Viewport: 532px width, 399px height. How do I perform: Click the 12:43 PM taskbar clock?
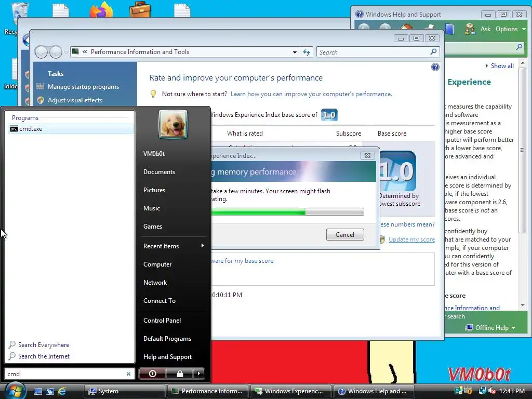pyautogui.click(x=512, y=391)
